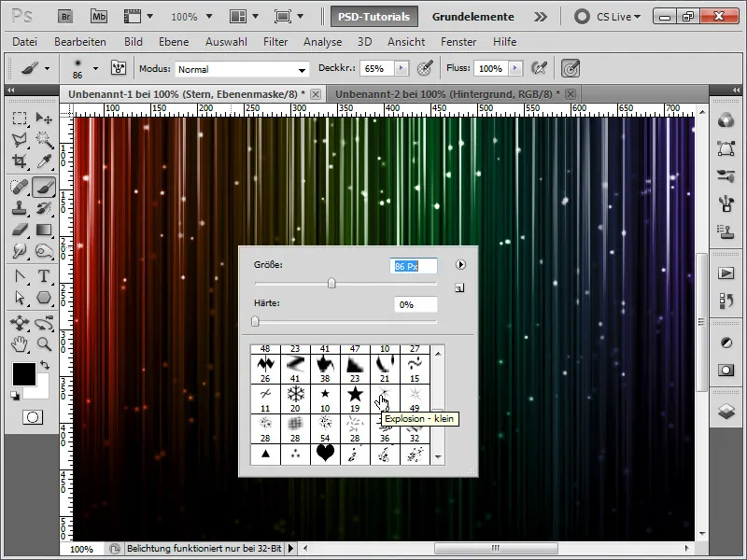747x560 pixels.
Task: Select the History Brush tool
Action: tap(44, 208)
